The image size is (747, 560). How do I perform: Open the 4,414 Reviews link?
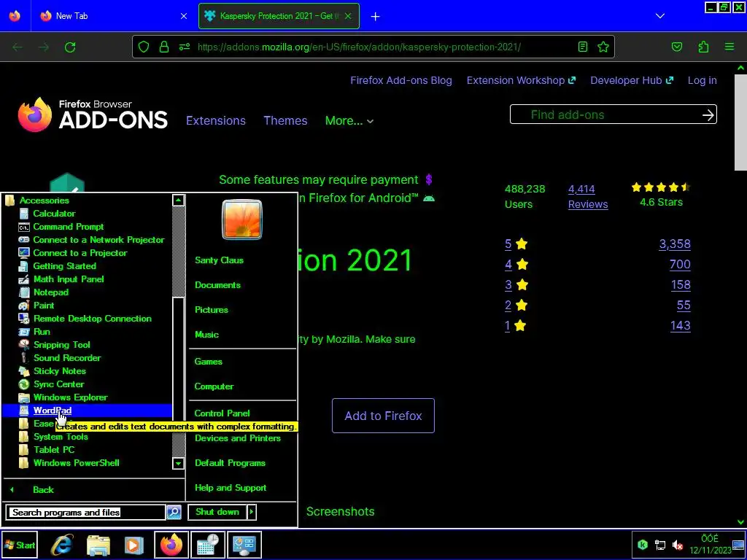pos(588,197)
